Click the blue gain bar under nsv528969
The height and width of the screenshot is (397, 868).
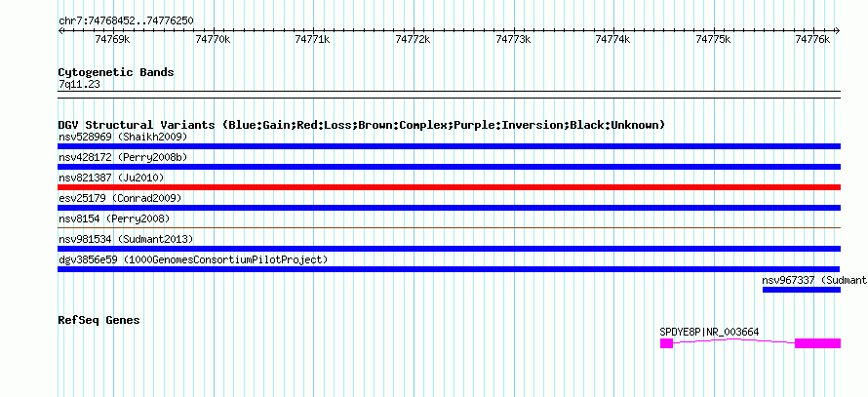pyautogui.click(x=449, y=146)
